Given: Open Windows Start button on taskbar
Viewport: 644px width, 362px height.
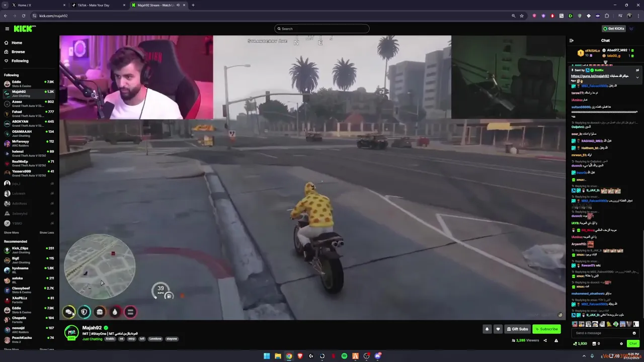Looking at the screenshot, I should tap(267, 356).
